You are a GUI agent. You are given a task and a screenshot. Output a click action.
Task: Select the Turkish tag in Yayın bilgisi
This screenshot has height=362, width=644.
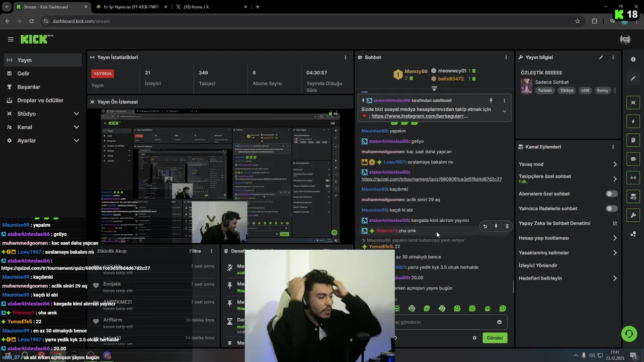544,90
